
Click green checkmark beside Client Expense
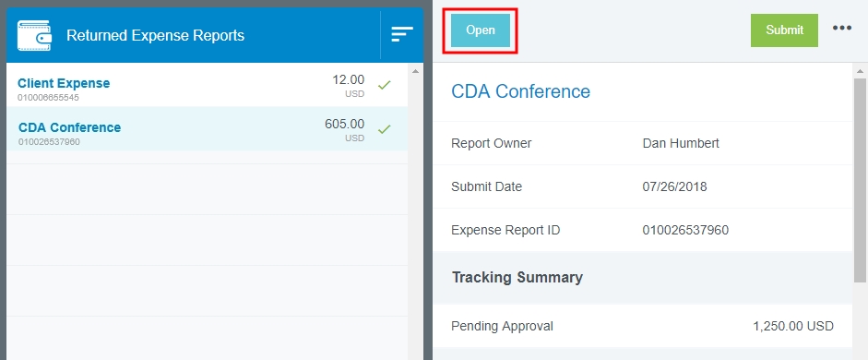384,85
